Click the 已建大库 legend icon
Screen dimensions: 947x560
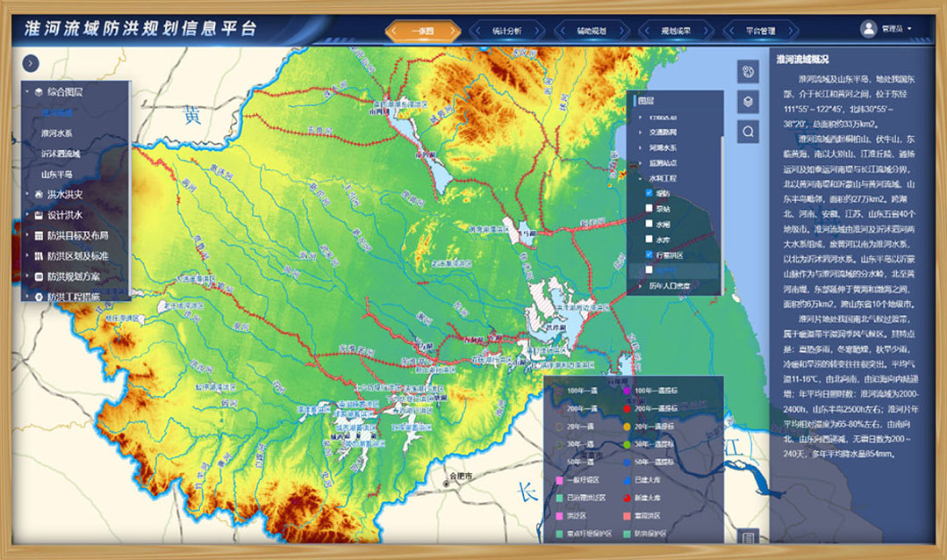(x=627, y=480)
